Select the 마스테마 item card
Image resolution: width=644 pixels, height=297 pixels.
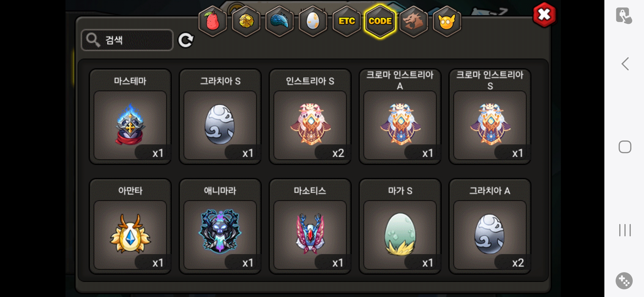tap(130, 117)
